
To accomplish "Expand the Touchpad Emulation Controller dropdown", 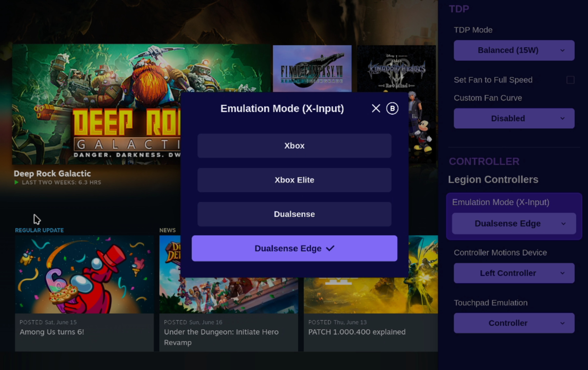I will click(x=514, y=323).
